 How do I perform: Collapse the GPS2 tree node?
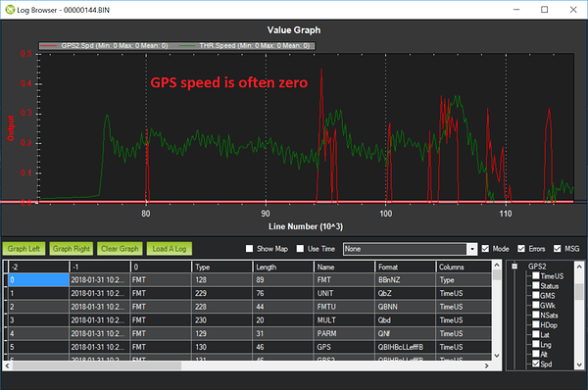(x=514, y=267)
